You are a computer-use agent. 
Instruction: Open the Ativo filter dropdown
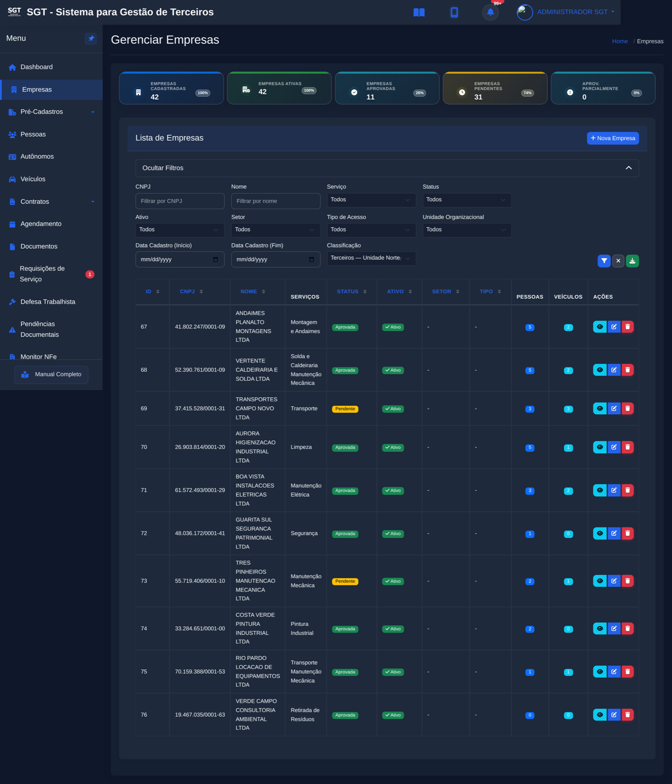(180, 230)
